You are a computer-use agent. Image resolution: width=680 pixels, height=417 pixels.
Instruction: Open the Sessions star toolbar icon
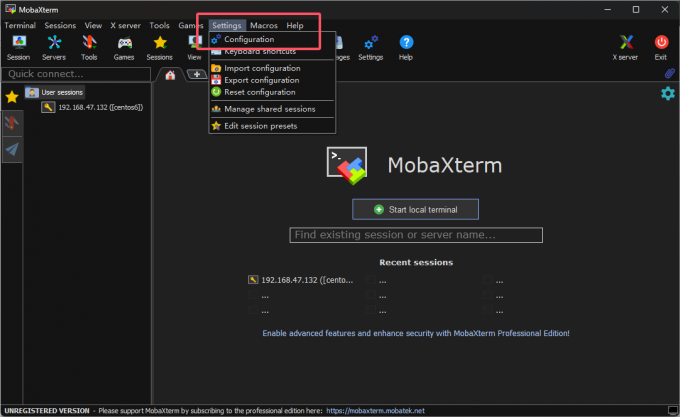pyautogui.click(x=160, y=48)
